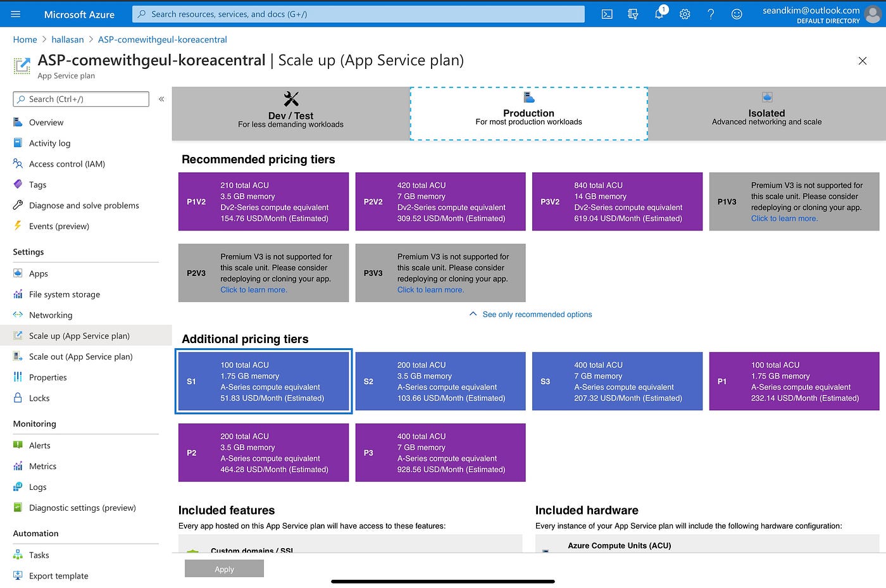Select the S2 pricing tier card
Screen dimensions: 886x588
pos(440,381)
